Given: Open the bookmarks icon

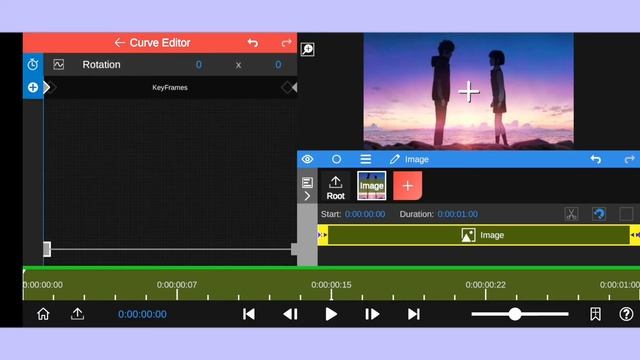Looking at the screenshot, I should pyautogui.click(x=595, y=314).
